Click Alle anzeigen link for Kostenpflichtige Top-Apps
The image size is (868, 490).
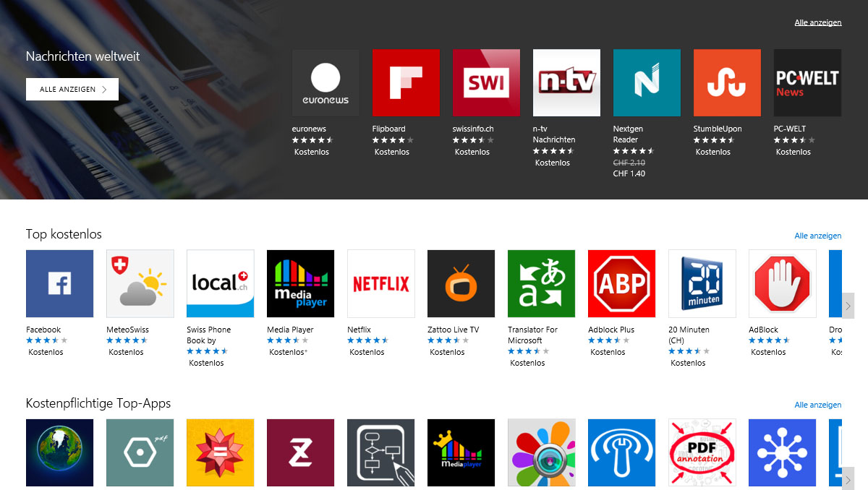point(818,405)
